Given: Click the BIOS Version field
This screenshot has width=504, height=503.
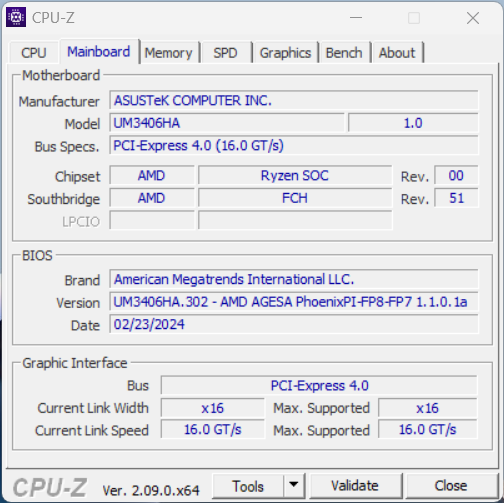Looking at the screenshot, I should click(294, 302).
